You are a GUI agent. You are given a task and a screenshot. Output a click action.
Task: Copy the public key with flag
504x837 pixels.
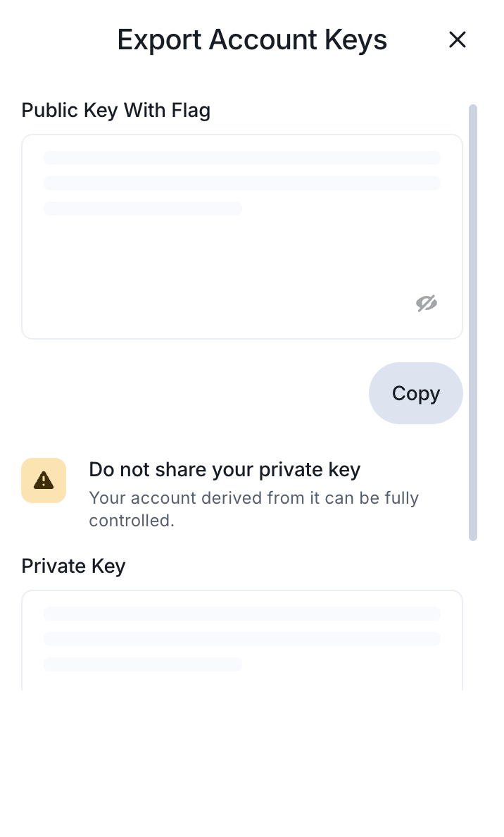[x=415, y=393]
